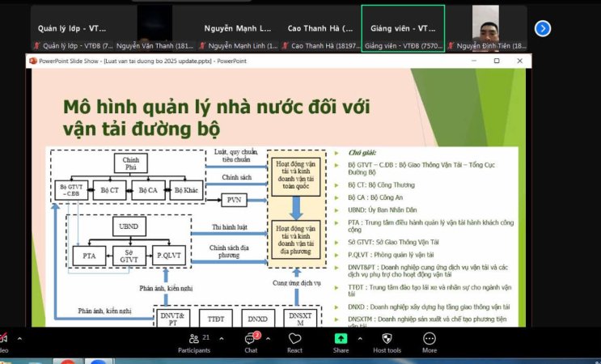Screen dimensions: 601x364
Task: Open the Participants panel
Action: pos(194,343)
